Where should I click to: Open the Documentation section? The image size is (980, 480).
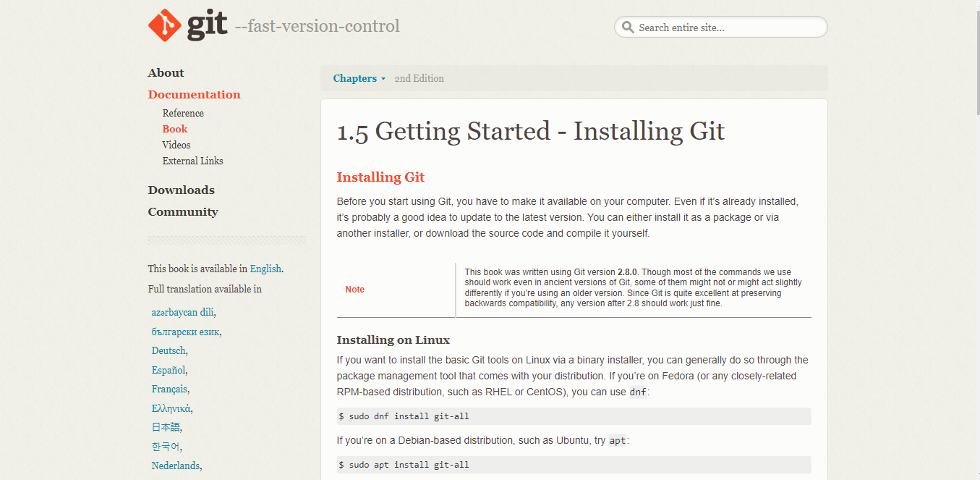[194, 94]
